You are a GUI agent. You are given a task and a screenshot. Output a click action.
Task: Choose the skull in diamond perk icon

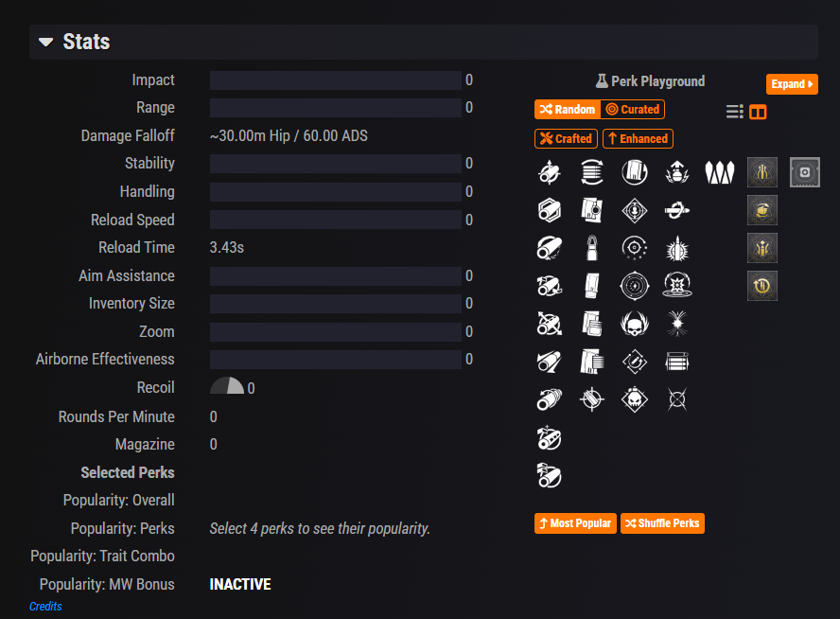tap(634, 399)
